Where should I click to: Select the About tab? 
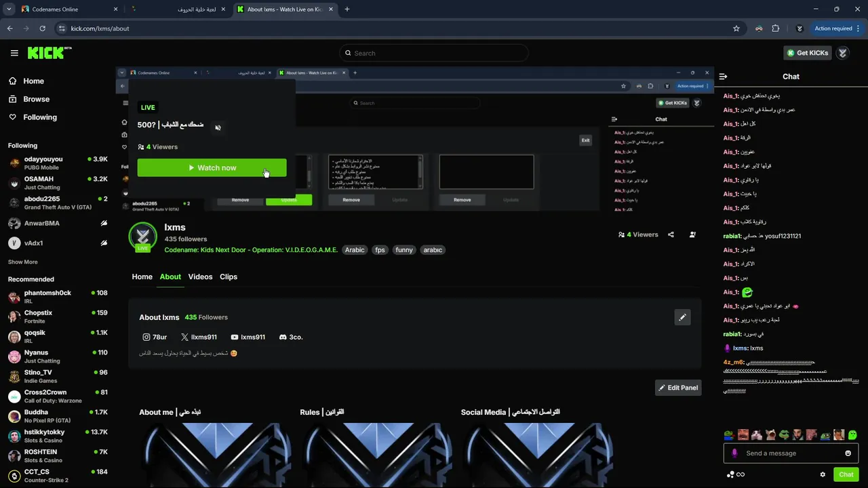[170, 277]
